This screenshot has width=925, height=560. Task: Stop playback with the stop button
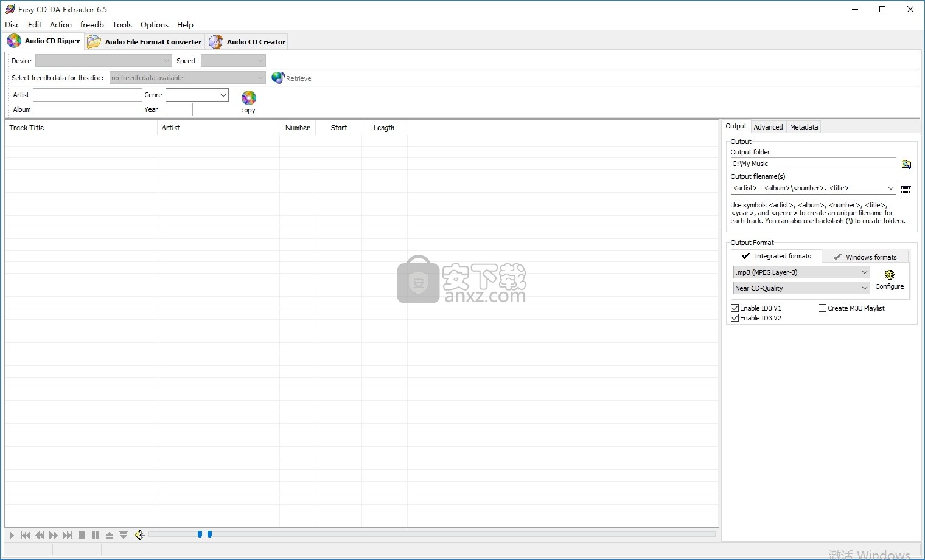[82, 535]
